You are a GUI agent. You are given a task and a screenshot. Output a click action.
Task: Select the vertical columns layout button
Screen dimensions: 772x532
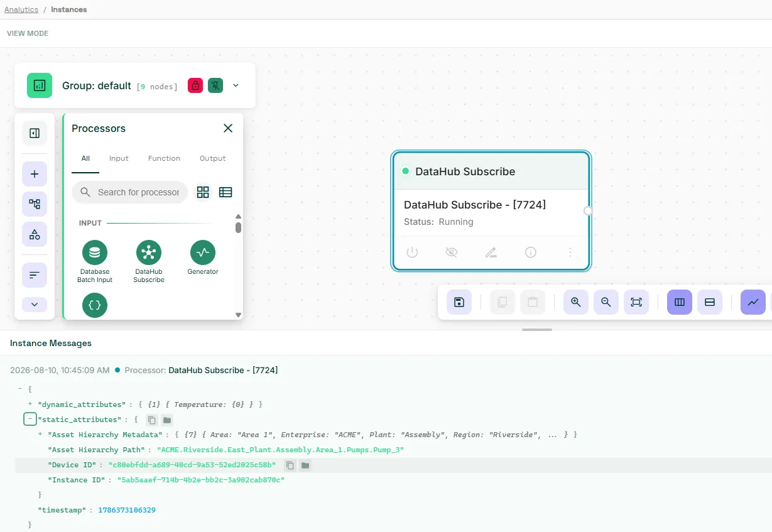click(x=680, y=302)
